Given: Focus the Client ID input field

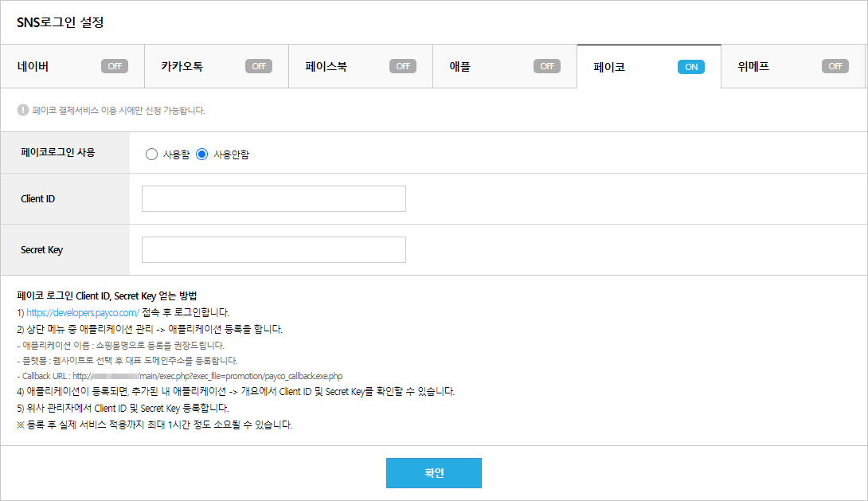Looking at the screenshot, I should tap(274, 199).
